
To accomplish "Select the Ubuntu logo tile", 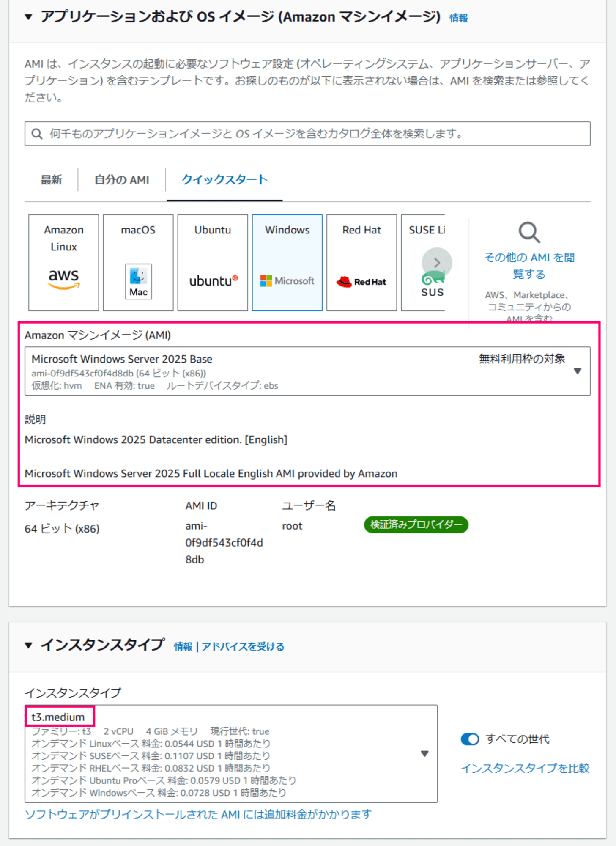I will pos(213,263).
